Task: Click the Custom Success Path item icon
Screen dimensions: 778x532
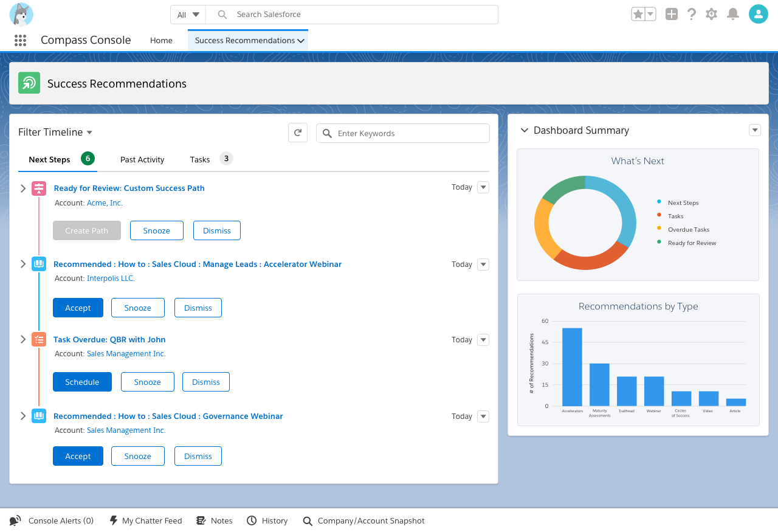Action: click(39, 188)
